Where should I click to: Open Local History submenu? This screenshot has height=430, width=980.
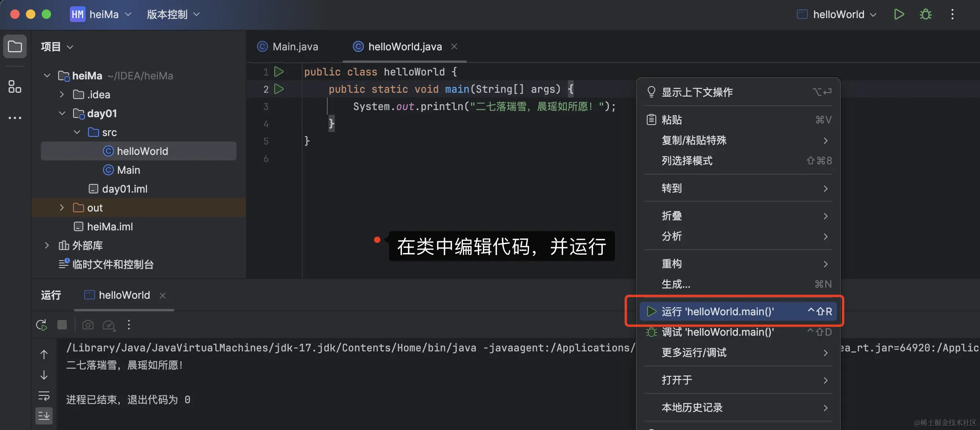738,408
